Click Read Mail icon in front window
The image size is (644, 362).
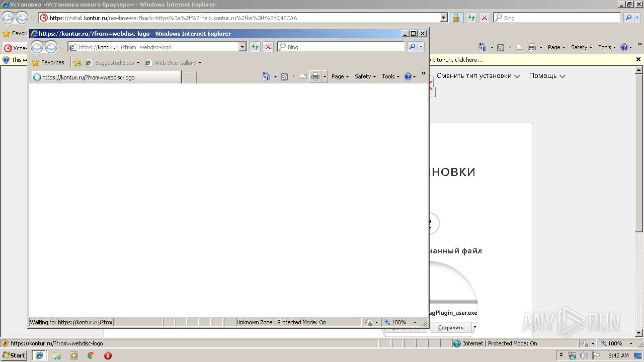[303, 76]
